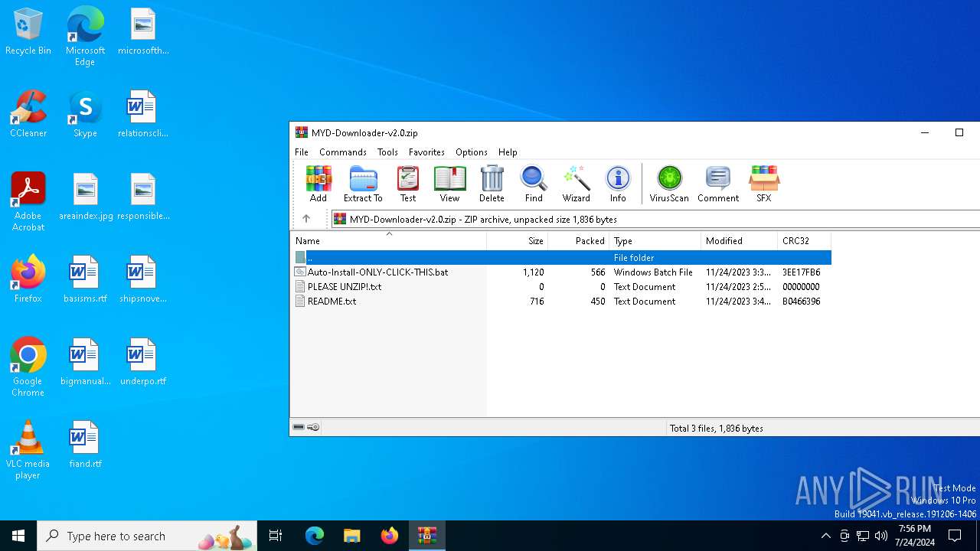This screenshot has width=980, height=551.
Task: Select the fiand.rtf desktop file
Action: pos(85,445)
